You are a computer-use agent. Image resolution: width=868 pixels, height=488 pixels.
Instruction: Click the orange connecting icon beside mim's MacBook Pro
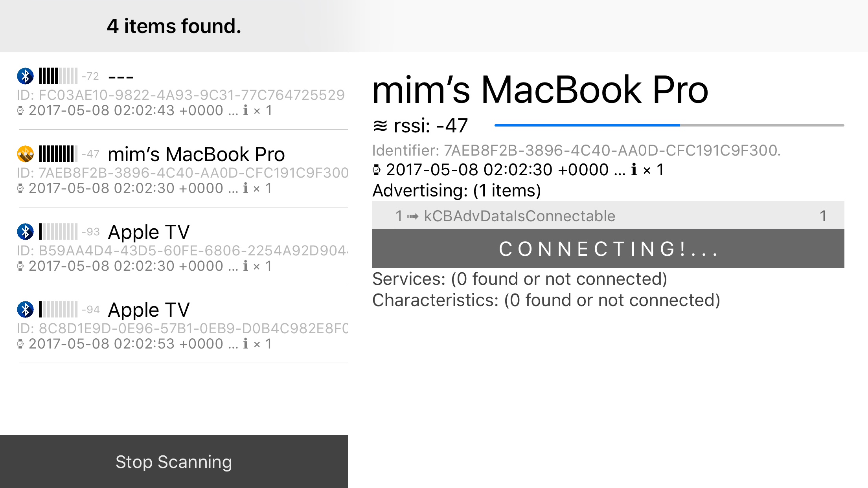(25, 154)
